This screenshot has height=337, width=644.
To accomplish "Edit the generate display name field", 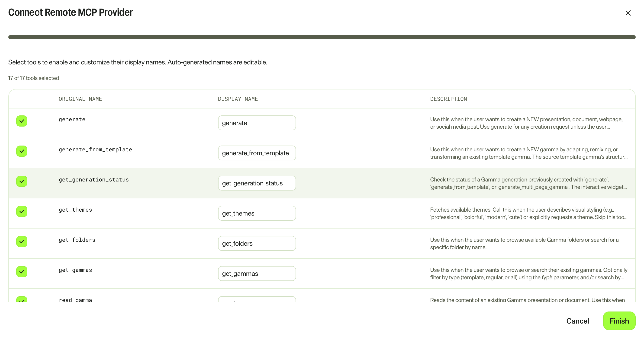I will pyautogui.click(x=257, y=123).
